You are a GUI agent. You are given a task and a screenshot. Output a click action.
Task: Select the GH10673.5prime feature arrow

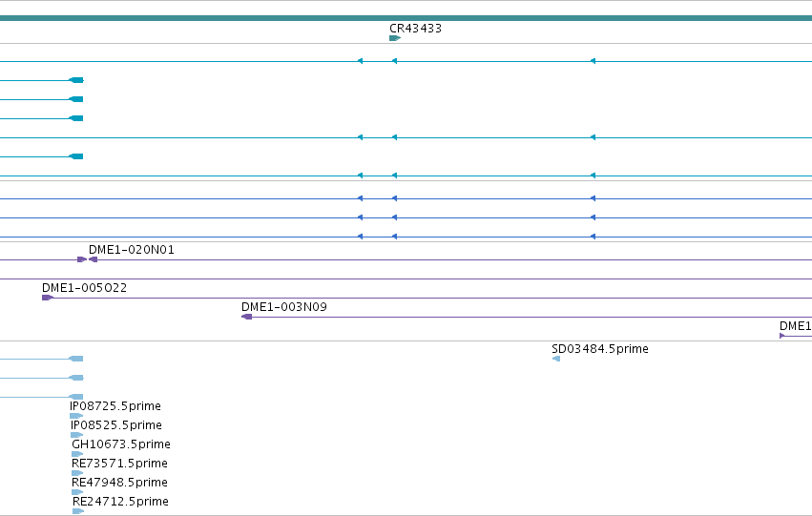(x=77, y=454)
